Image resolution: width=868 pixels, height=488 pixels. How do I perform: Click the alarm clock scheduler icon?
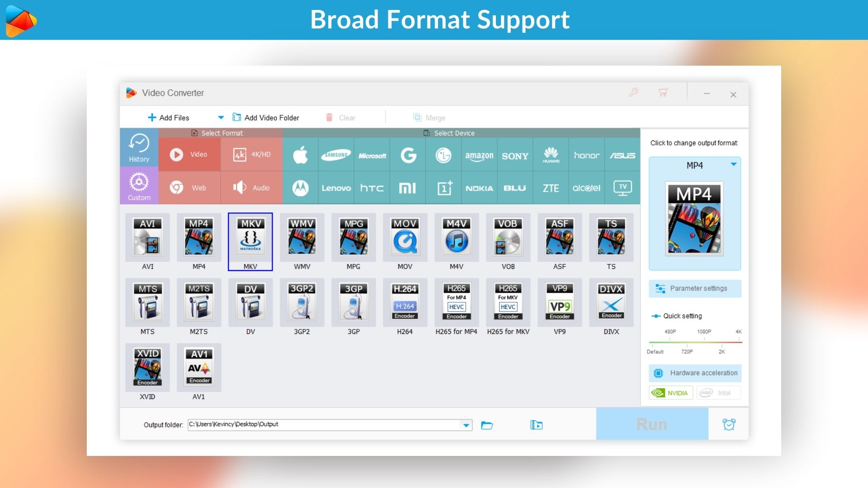coord(729,424)
